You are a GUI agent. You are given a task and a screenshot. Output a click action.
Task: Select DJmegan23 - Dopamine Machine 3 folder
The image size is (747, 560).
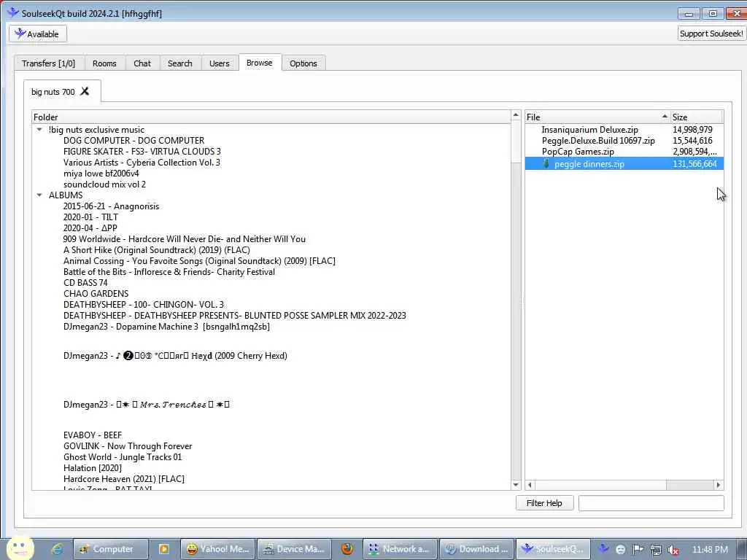point(166,327)
